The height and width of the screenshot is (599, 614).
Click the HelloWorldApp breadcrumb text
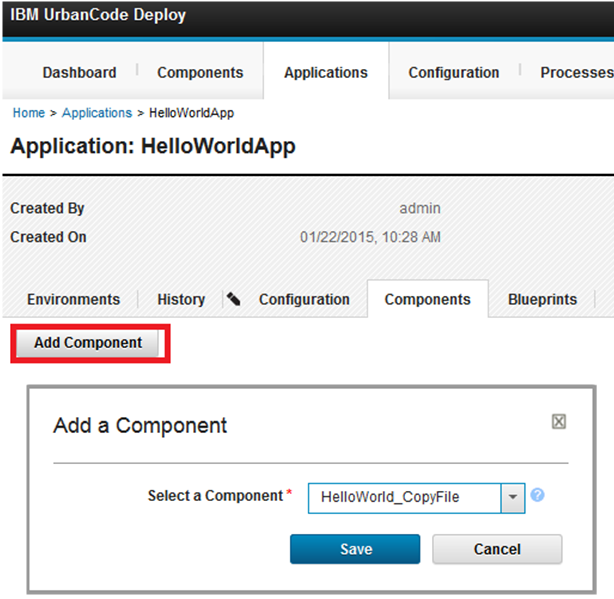point(191,113)
